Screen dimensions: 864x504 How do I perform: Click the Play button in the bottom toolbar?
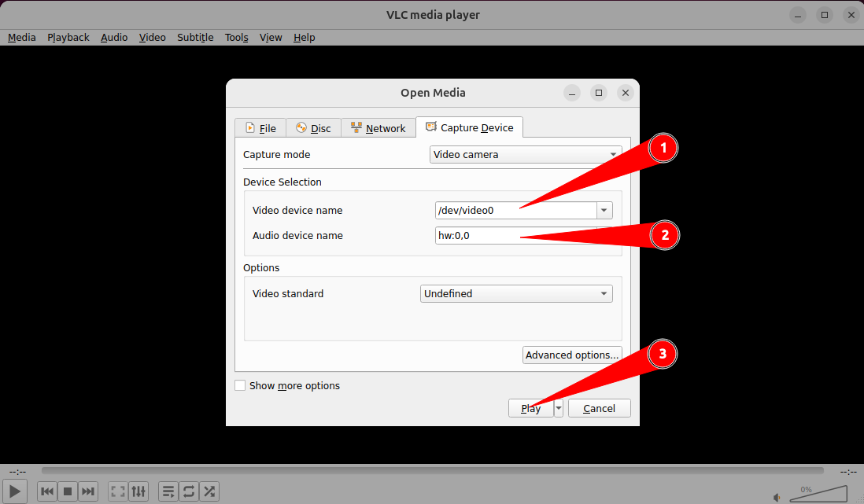[15, 491]
